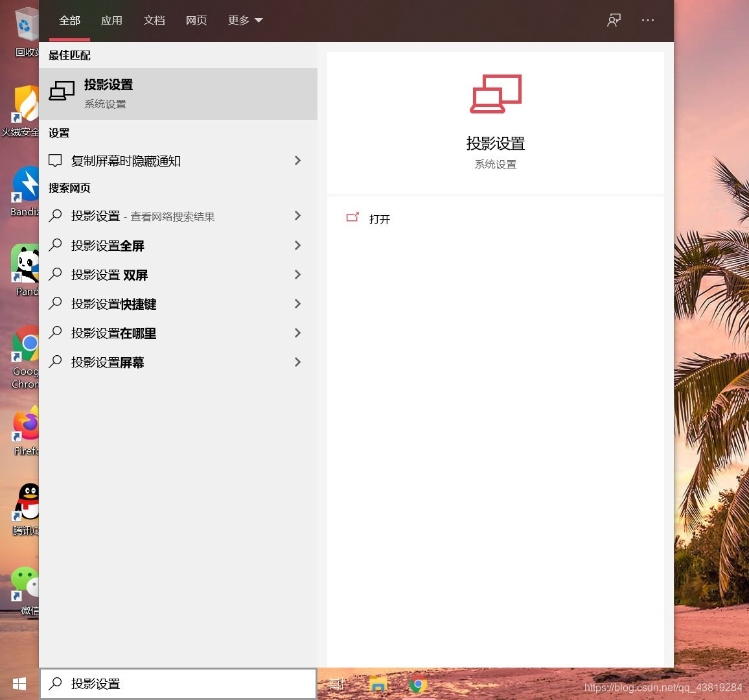Click the feedback person icon
Image resolution: width=749 pixels, height=700 pixels.
tap(614, 20)
